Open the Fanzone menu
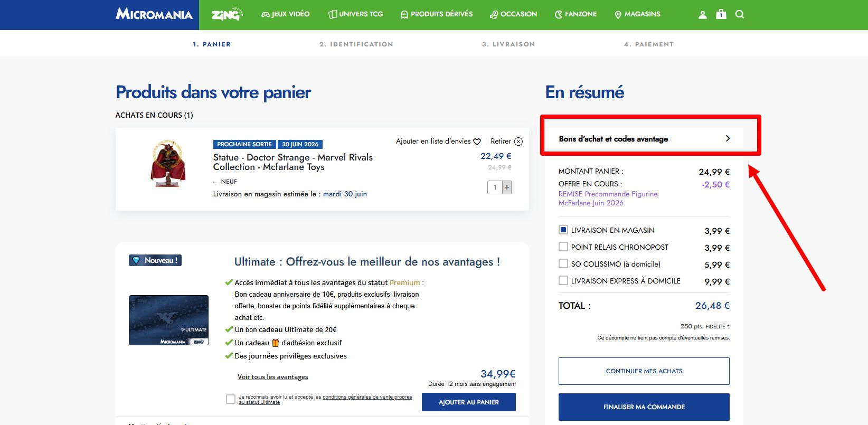868x425 pixels. pos(575,14)
